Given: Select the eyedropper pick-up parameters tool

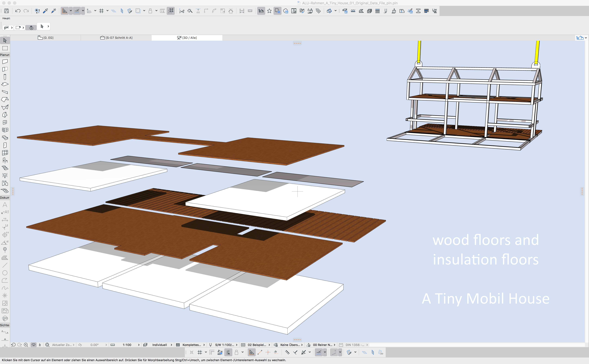Looking at the screenshot, I should [x=45, y=11].
